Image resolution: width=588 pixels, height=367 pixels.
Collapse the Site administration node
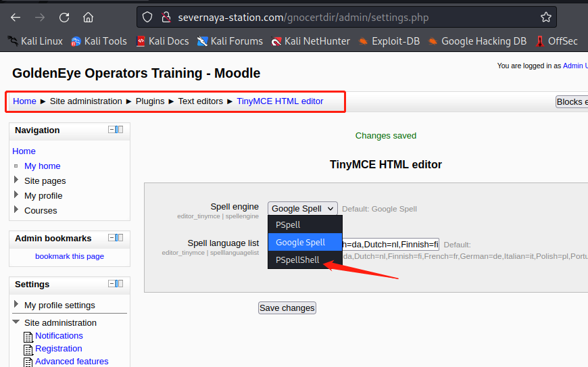16,322
